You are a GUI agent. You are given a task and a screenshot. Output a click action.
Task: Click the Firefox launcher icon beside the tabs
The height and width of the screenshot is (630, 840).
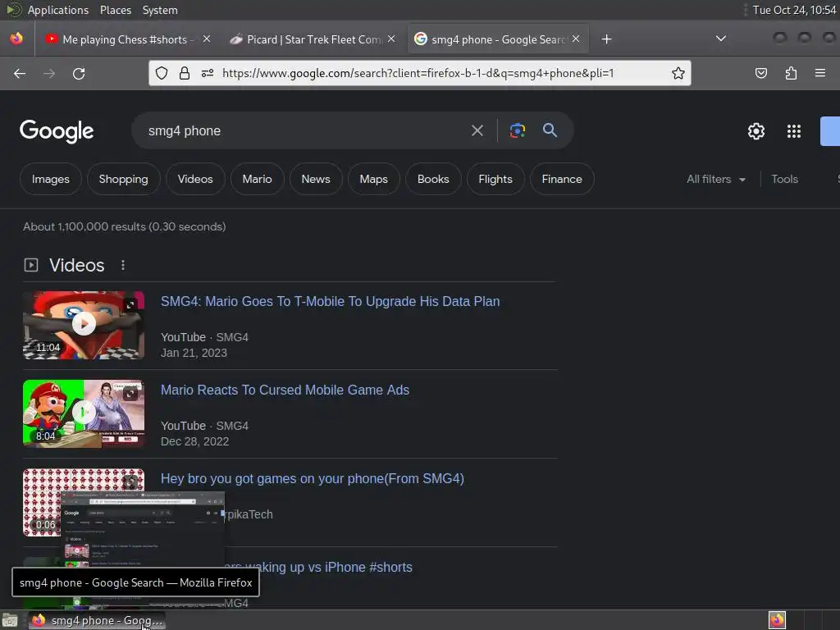(x=16, y=39)
